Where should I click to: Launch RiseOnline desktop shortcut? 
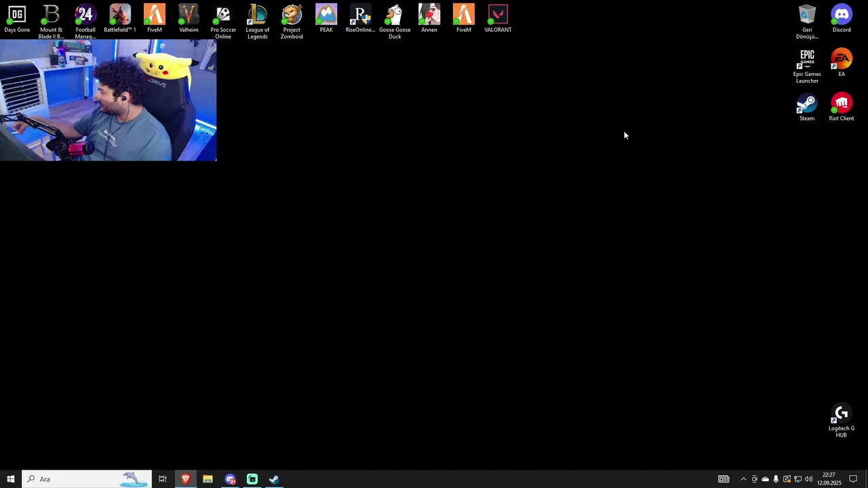[360, 19]
